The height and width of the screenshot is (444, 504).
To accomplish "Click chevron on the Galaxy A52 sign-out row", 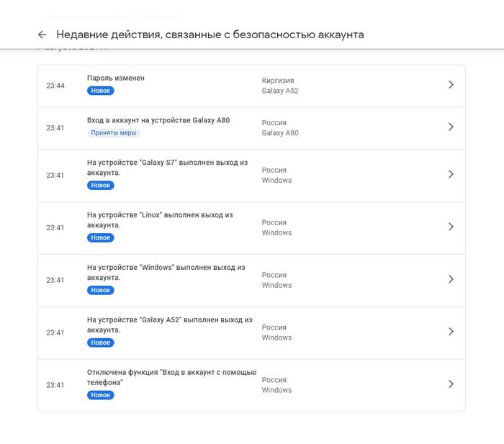I will tap(451, 332).
